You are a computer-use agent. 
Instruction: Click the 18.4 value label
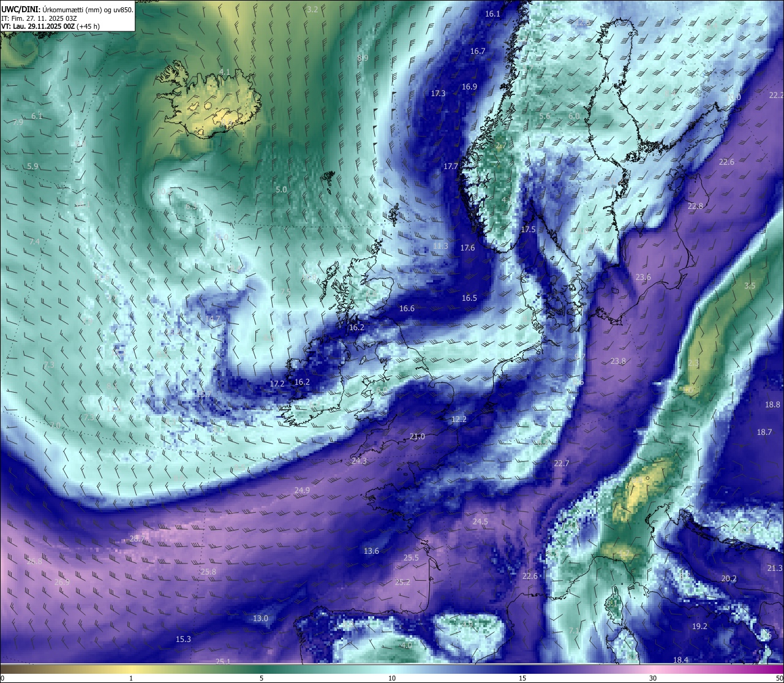coord(680,660)
